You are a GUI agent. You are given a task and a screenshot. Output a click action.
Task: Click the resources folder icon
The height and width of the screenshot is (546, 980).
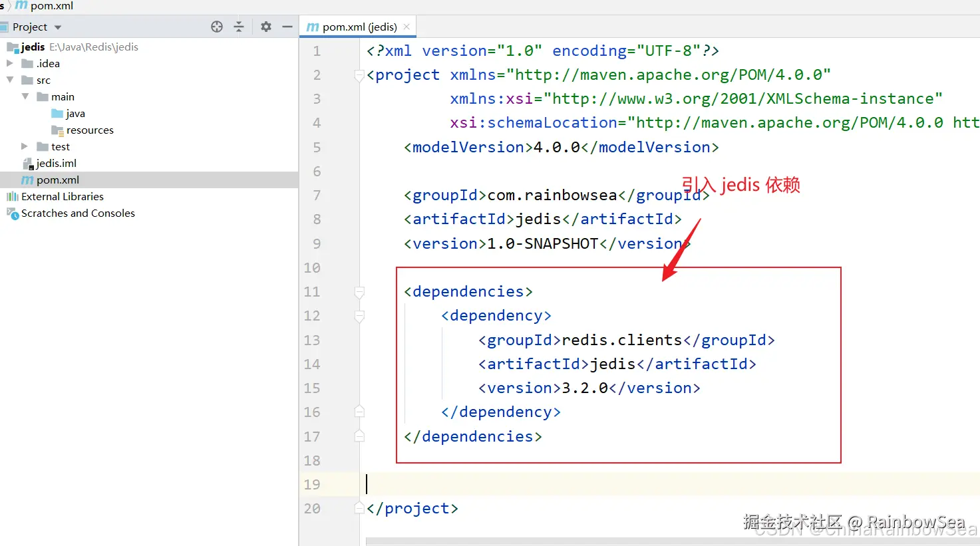tap(57, 130)
